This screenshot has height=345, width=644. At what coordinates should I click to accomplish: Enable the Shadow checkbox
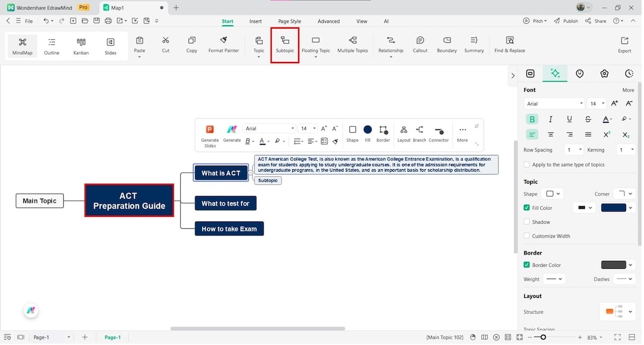(x=527, y=222)
